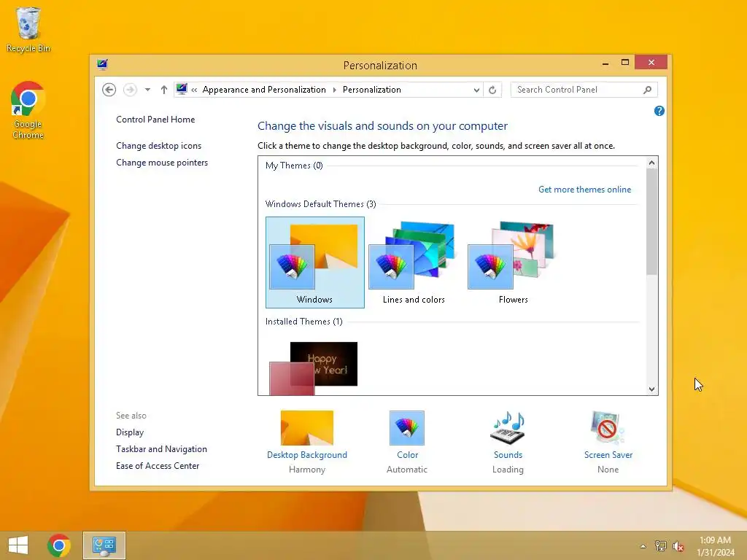The width and height of the screenshot is (747, 560).
Task: Open Control Panel Home
Action: pos(155,120)
